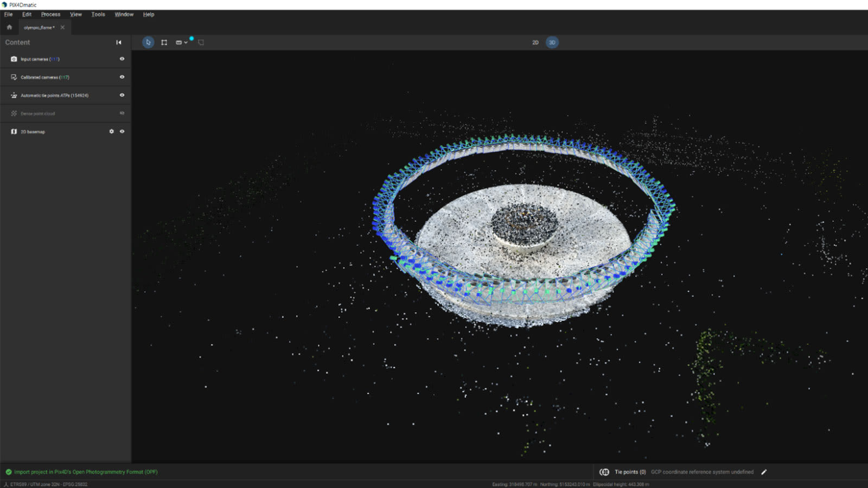Show the Dense point cloud
Viewport: 868px width, 488px height.
[122, 113]
